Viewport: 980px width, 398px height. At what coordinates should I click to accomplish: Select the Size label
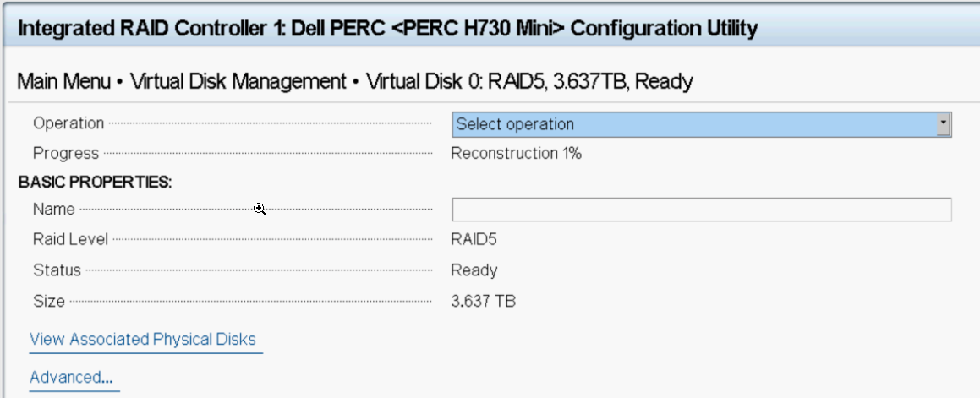click(x=49, y=302)
